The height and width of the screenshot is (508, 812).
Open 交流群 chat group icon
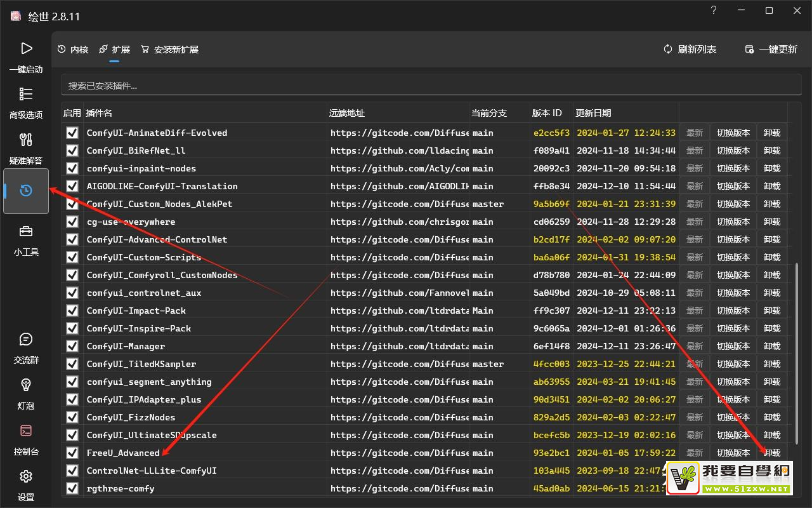tap(26, 340)
